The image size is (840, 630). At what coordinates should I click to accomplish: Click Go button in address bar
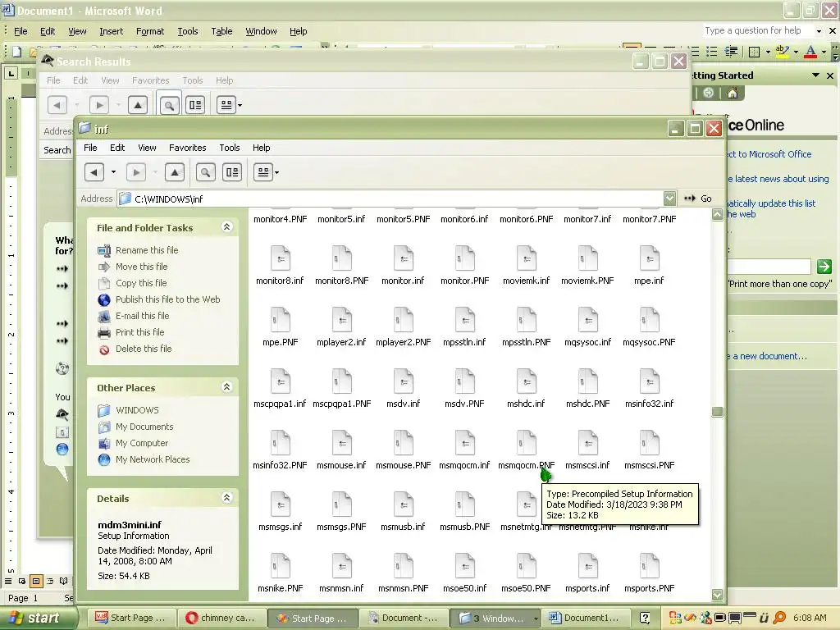point(698,199)
